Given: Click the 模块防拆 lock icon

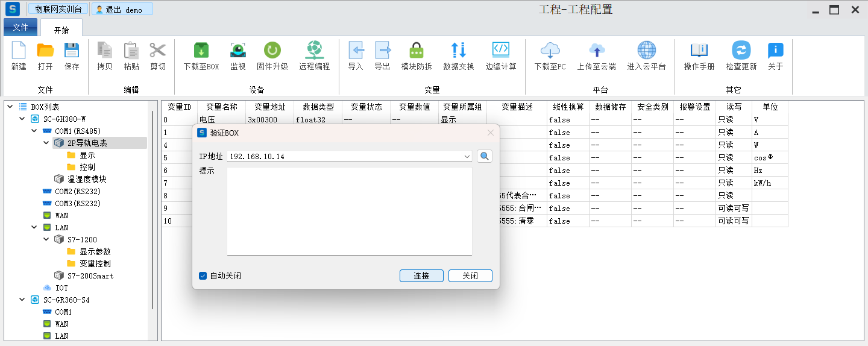Looking at the screenshot, I should pyautogui.click(x=416, y=51).
